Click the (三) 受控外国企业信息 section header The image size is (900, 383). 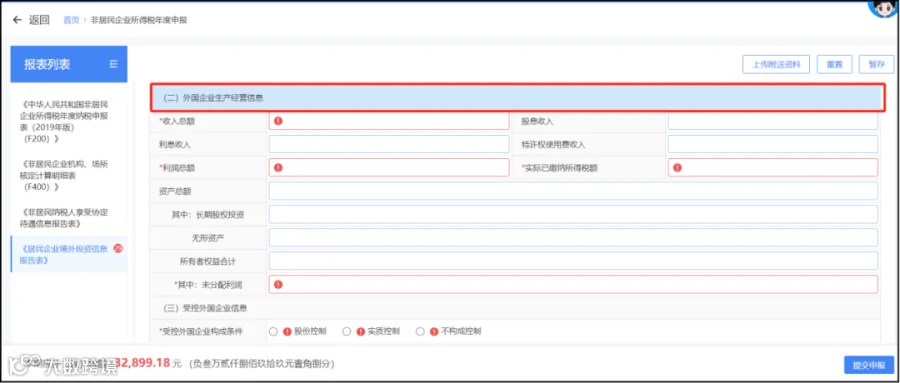point(515,308)
